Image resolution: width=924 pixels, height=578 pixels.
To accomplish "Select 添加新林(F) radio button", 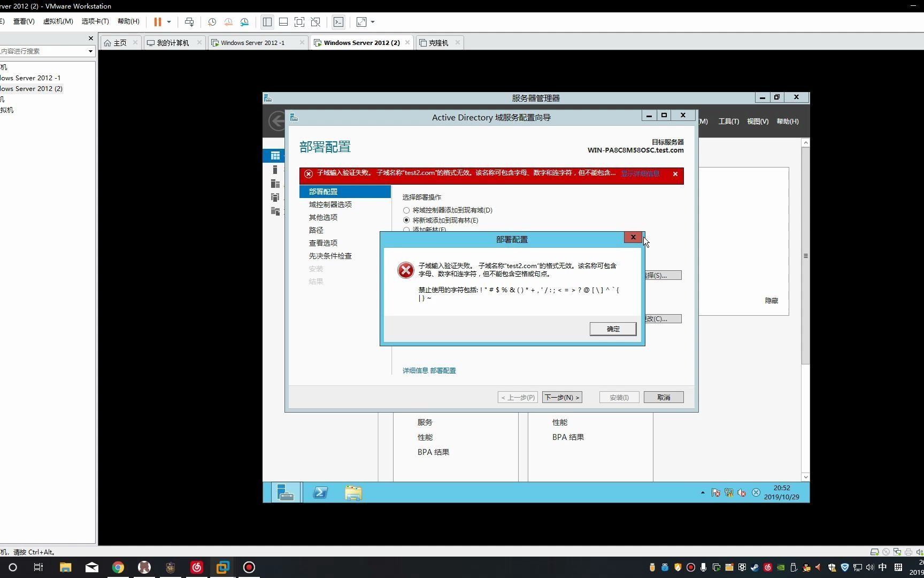I will (406, 230).
